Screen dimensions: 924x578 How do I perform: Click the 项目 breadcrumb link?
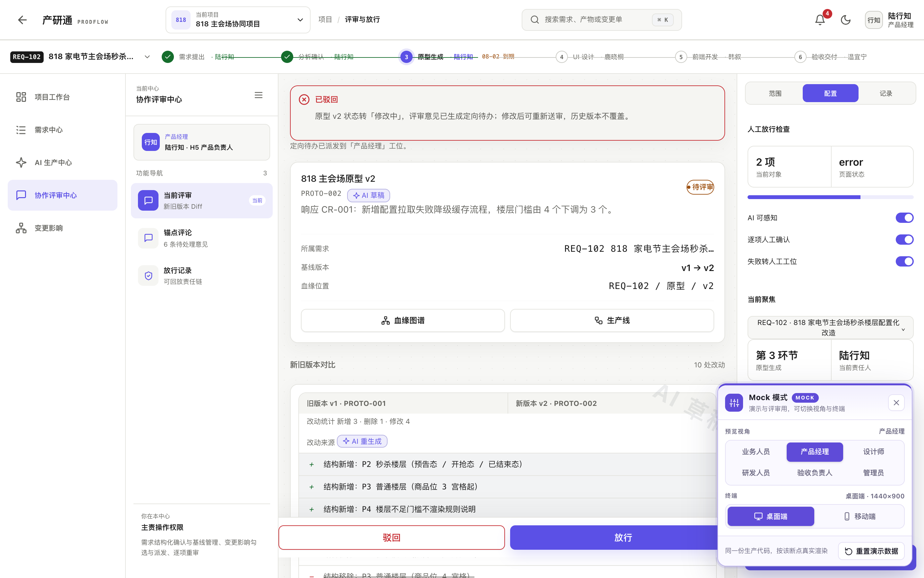[325, 20]
